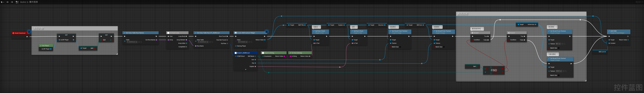Select the 事件图表 breadcrumb item
The height and width of the screenshot is (93, 644).
33,2
